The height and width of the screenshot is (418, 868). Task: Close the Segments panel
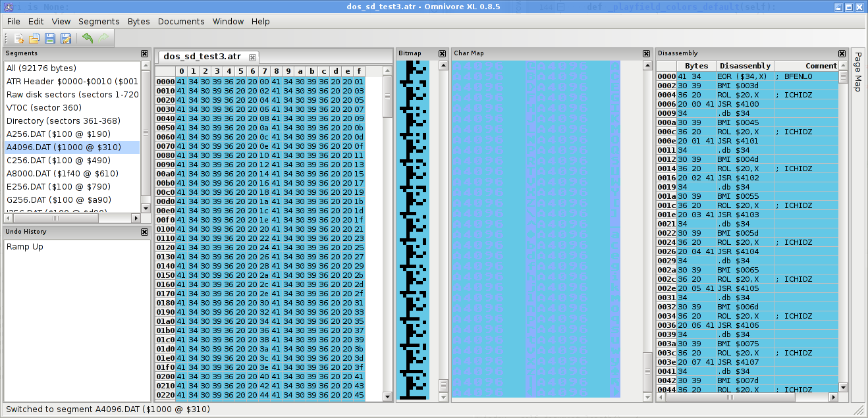click(144, 53)
